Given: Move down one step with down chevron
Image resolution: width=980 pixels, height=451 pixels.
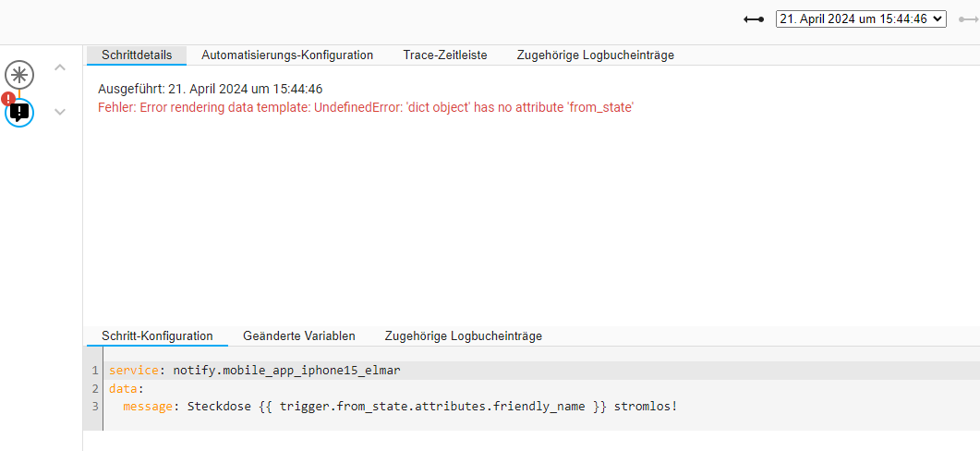Looking at the screenshot, I should pyautogui.click(x=60, y=112).
